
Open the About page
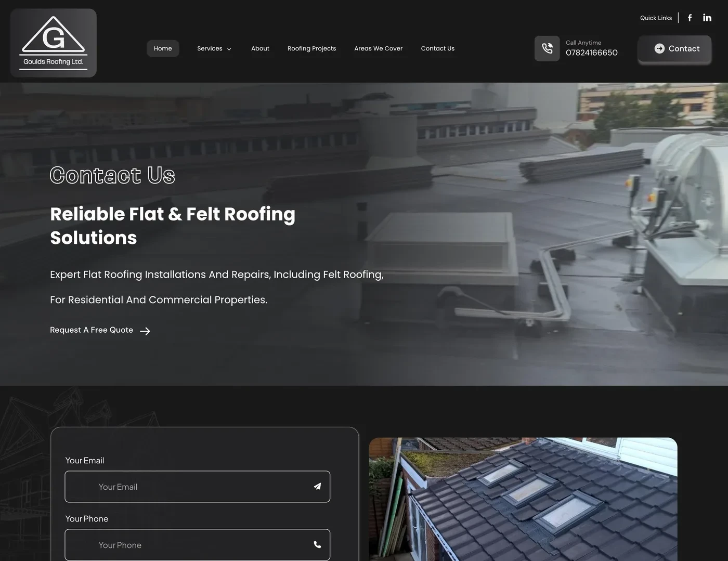pos(260,48)
